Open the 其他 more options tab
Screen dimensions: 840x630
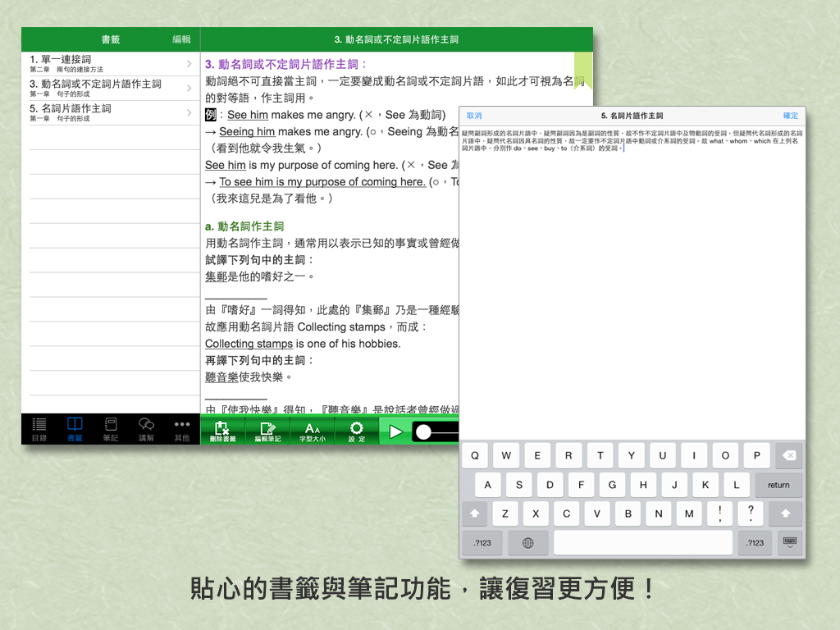click(x=182, y=429)
